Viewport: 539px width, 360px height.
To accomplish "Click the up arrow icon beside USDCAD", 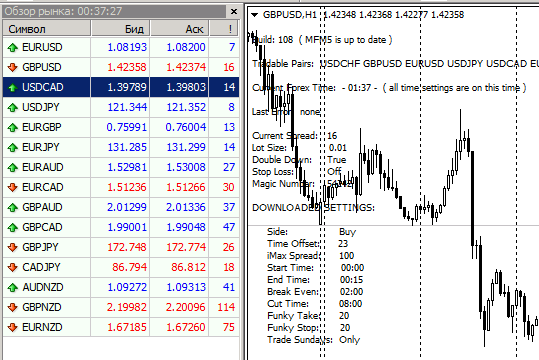I will tap(13, 87).
